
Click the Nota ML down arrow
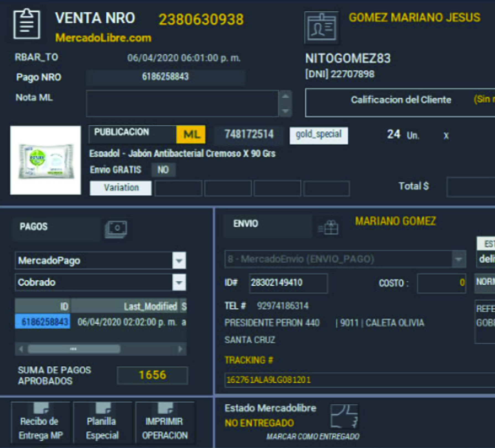(x=285, y=111)
